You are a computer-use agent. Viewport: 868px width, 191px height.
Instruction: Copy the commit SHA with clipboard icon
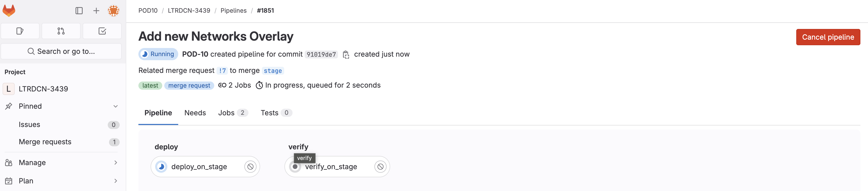[x=346, y=55]
